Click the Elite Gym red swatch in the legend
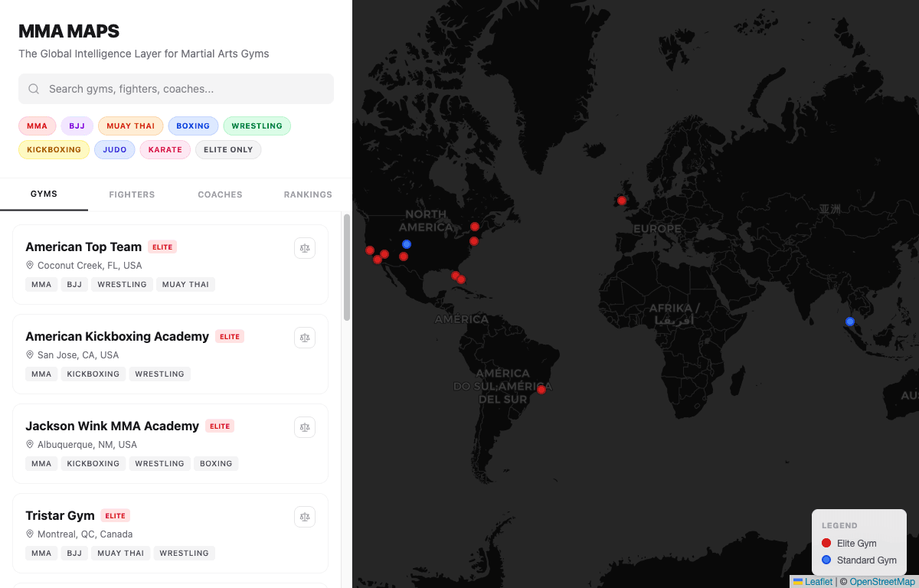Viewport: 919px width, 588px height. (826, 543)
